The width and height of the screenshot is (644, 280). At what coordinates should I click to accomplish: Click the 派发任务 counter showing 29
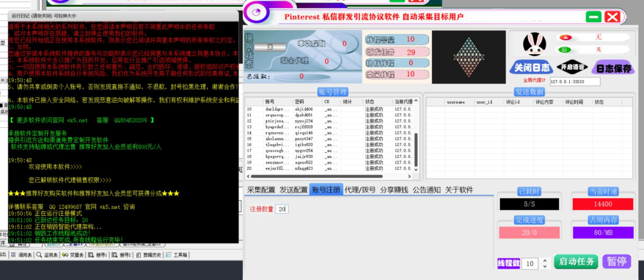pos(397,52)
